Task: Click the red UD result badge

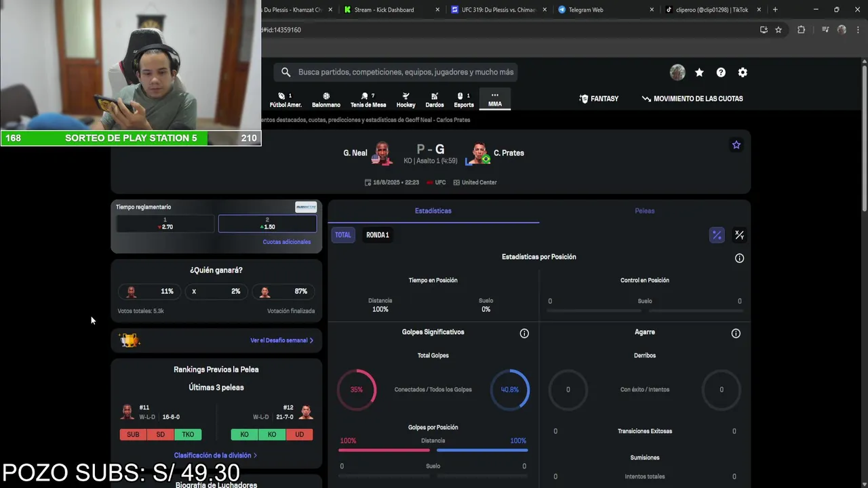Action: 299,434
